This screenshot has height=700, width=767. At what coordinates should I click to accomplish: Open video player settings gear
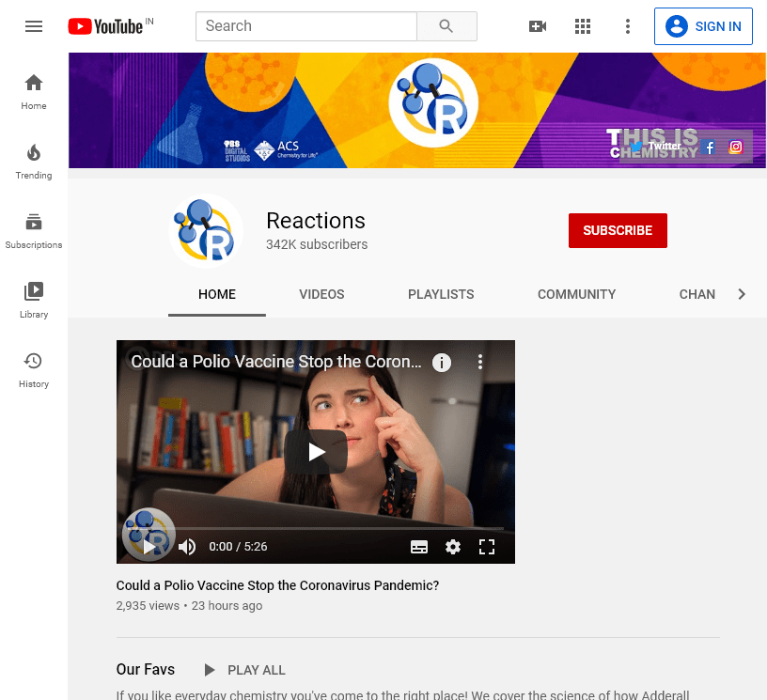453,547
